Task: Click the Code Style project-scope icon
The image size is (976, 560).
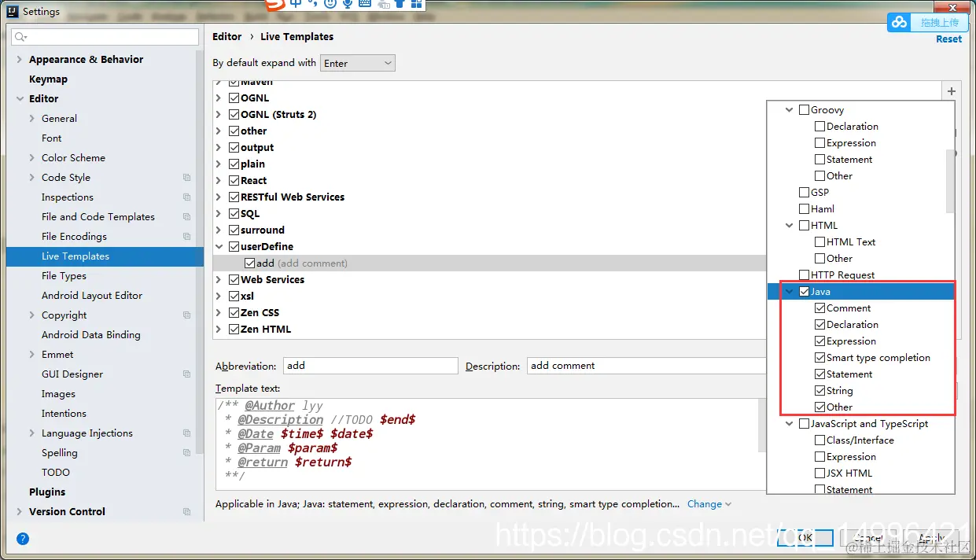Action: click(x=186, y=178)
